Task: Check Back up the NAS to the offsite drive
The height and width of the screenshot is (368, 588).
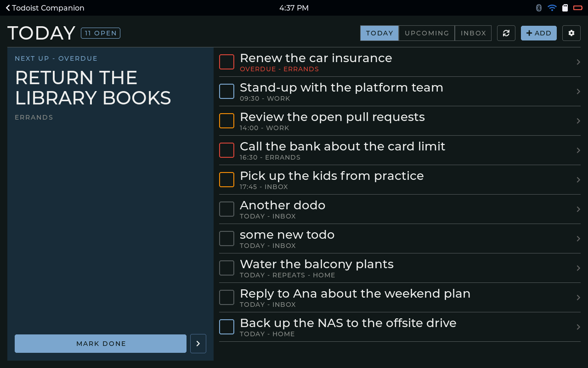Action: click(226, 327)
